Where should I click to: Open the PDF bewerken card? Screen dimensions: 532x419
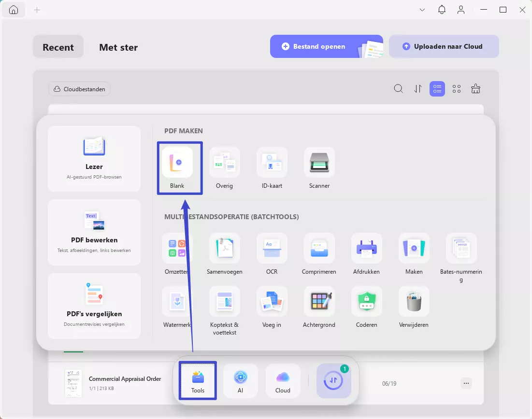coord(94,232)
